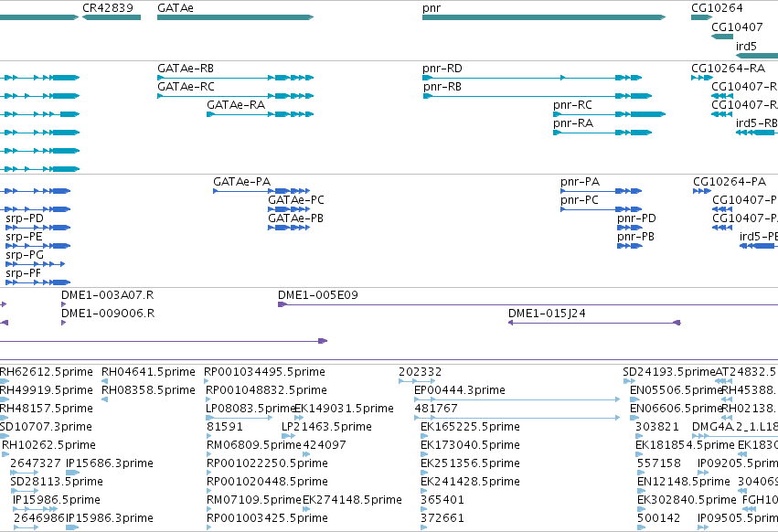Open the CG10264 gene label
The height and width of the screenshot is (532, 778).
(717, 8)
